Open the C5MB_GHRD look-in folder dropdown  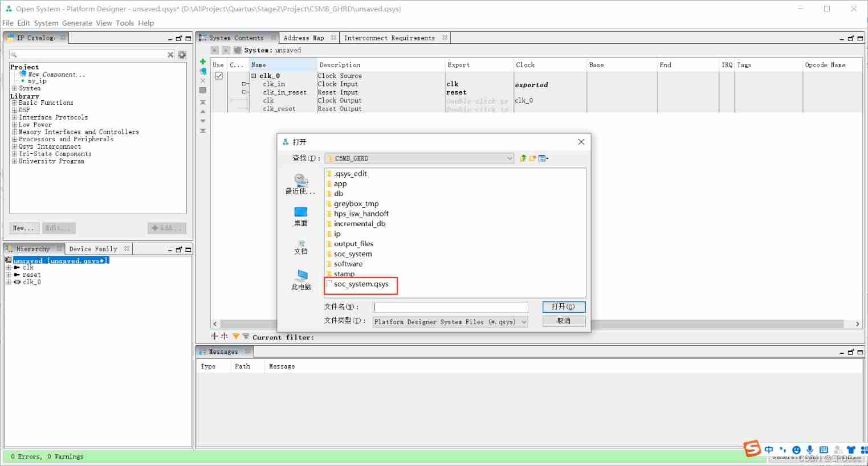510,158
